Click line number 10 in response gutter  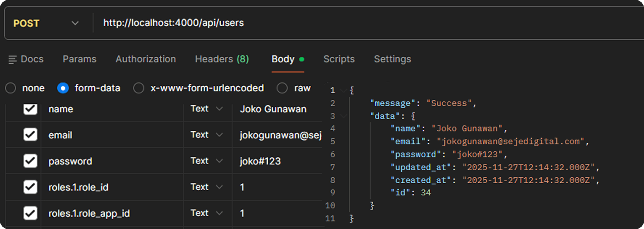click(x=330, y=205)
